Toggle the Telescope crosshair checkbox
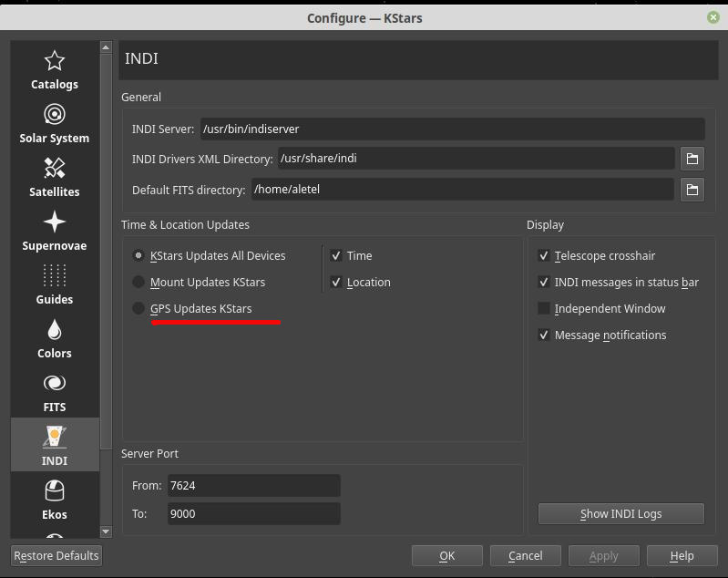 tap(597, 255)
